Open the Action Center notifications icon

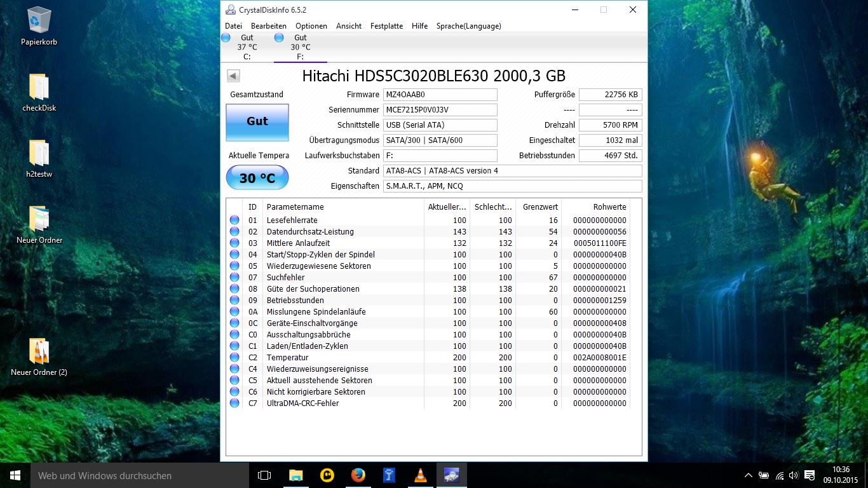810,475
